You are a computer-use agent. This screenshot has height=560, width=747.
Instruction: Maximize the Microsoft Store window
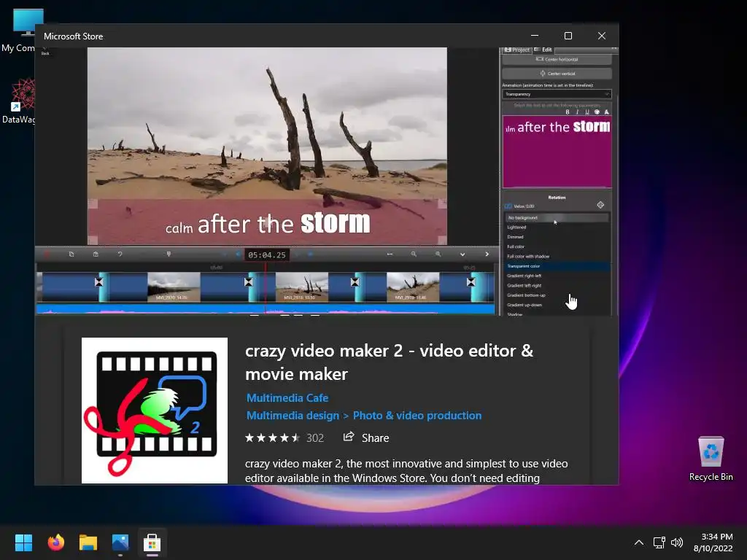pyautogui.click(x=568, y=36)
